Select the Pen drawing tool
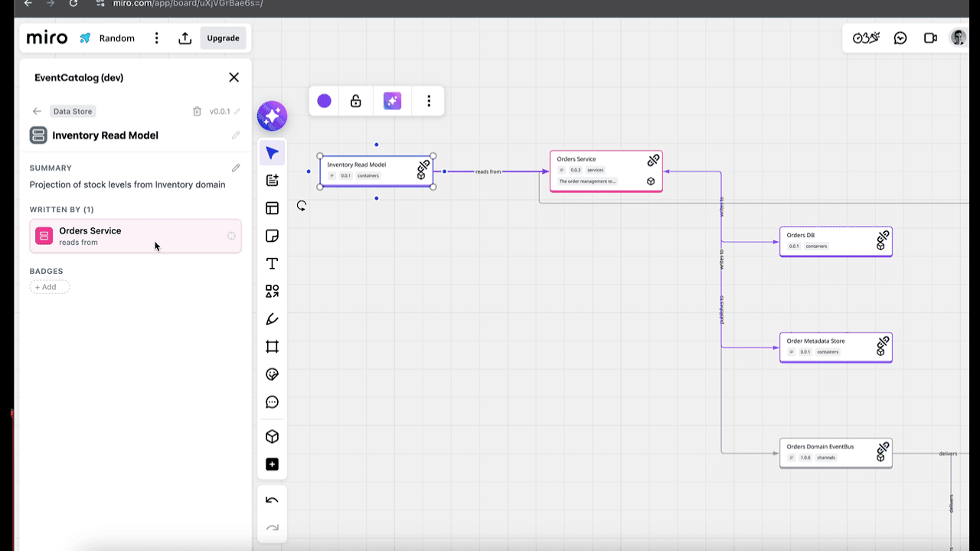Image resolution: width=980 pixels, height=551 pixels. 272,319
